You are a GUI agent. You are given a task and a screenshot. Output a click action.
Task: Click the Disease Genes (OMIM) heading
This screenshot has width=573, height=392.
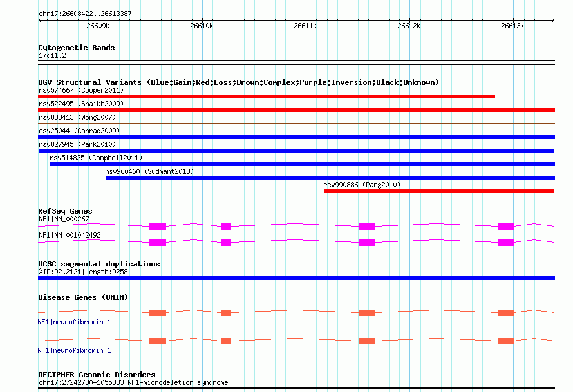(x=83, y=297)
